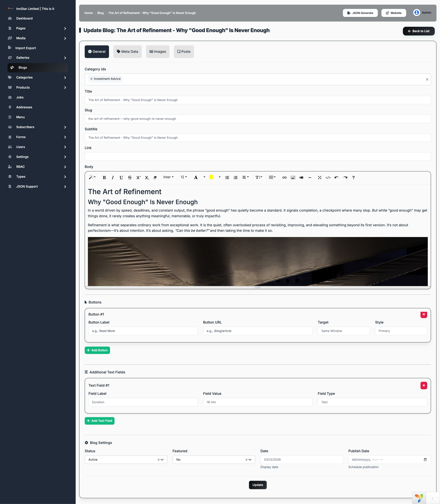Redo the editor change
Viewport: 440px width, 504px height.
point(345,177)
